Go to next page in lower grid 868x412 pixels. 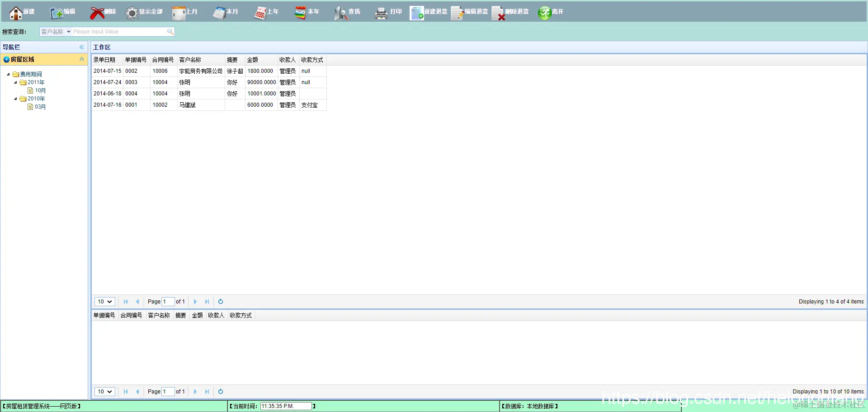tap(195, 392)
